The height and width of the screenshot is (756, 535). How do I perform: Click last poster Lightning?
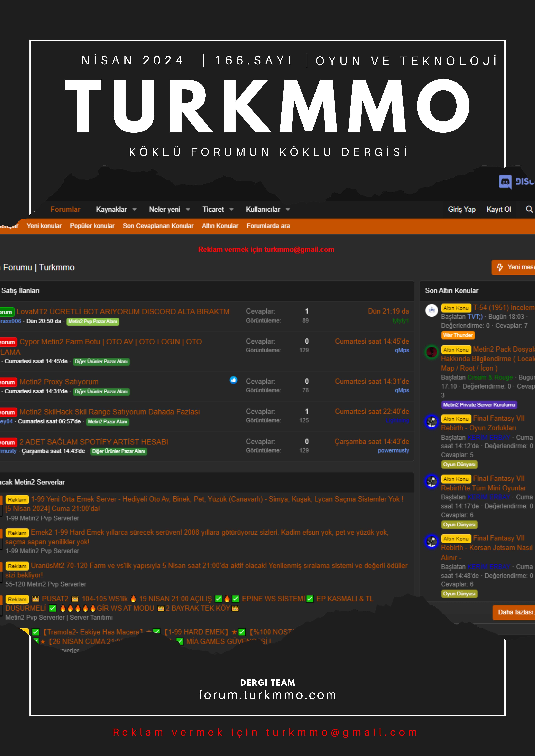(398, 420)
